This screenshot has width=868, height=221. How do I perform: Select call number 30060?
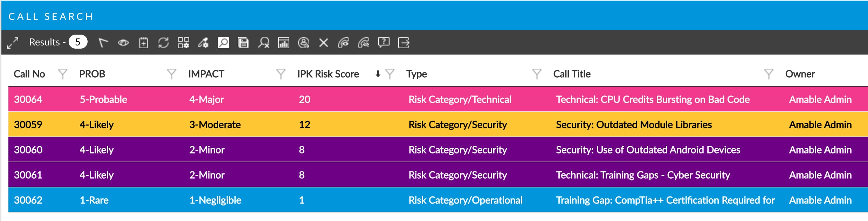(28, 150)
